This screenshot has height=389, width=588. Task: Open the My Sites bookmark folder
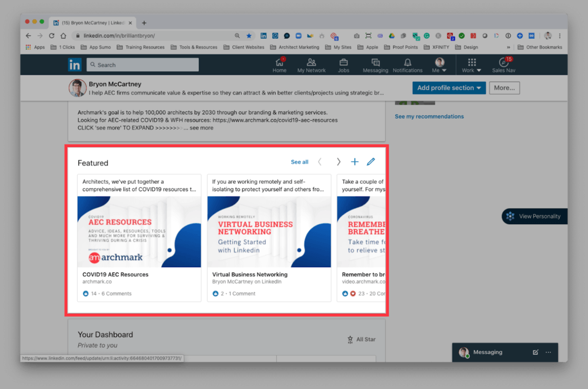point(338,47)
